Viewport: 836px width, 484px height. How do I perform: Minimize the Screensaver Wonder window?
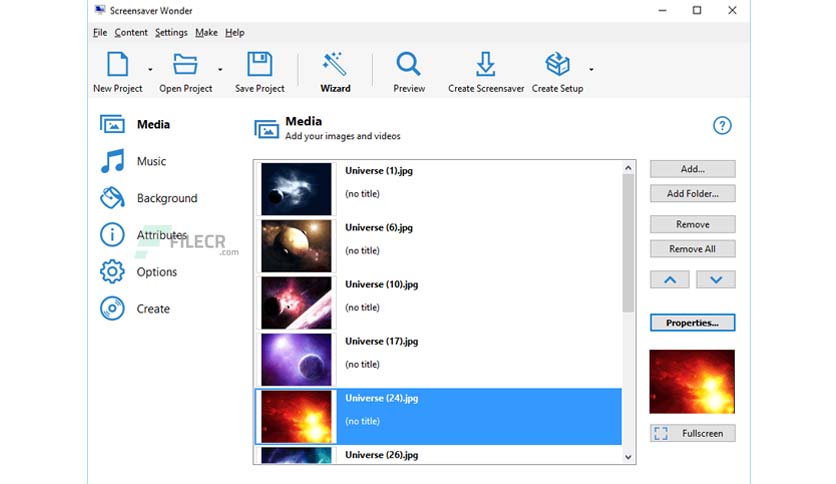point(662,10)
